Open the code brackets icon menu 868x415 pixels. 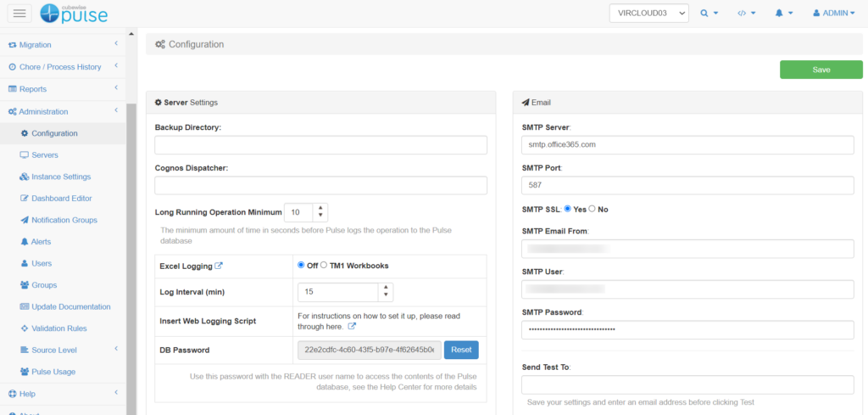[746, 14]
